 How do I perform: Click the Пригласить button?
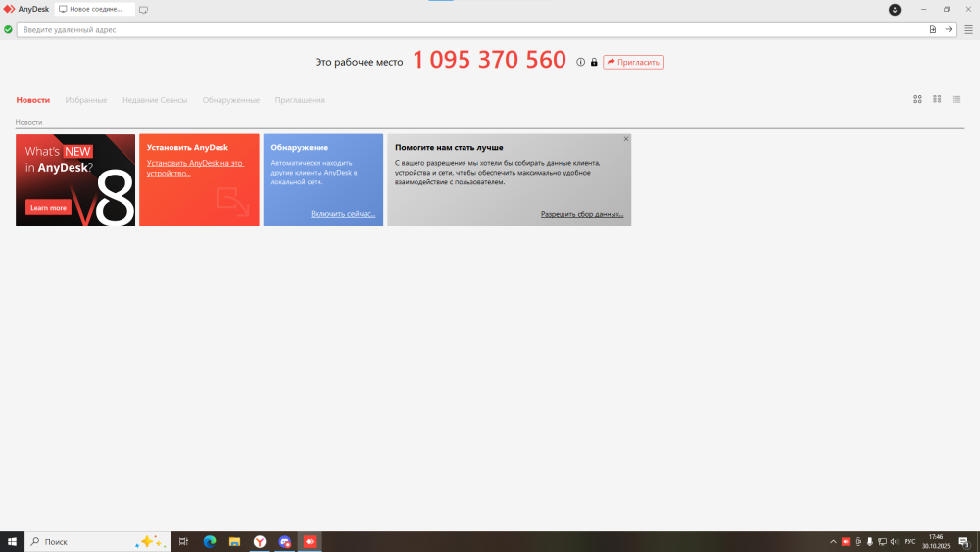pyautogui.click(x=633, y=62)
